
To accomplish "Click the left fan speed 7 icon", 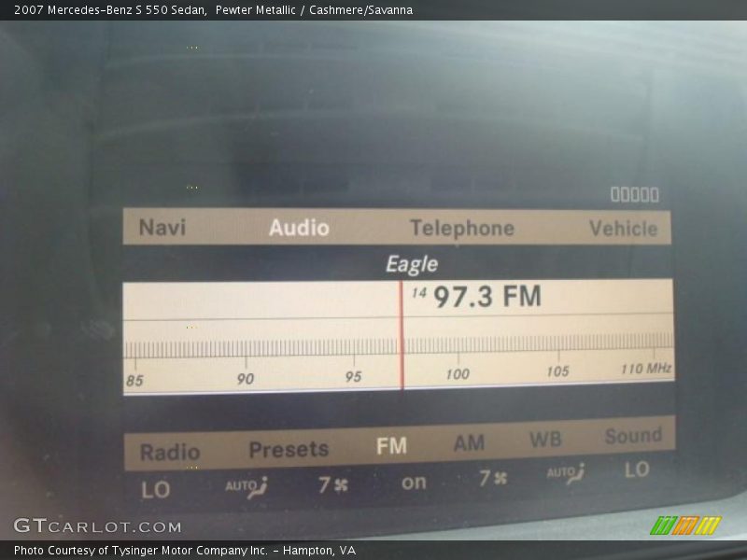I will point(333,484).
